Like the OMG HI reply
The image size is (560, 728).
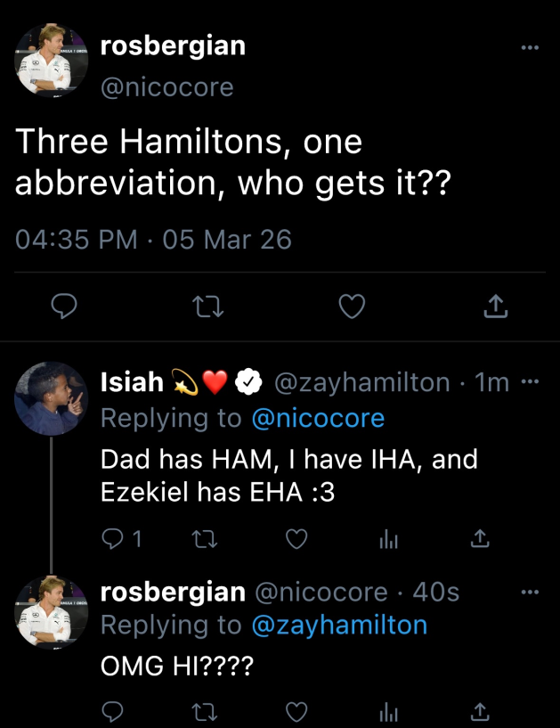click(x=298, y=711)
